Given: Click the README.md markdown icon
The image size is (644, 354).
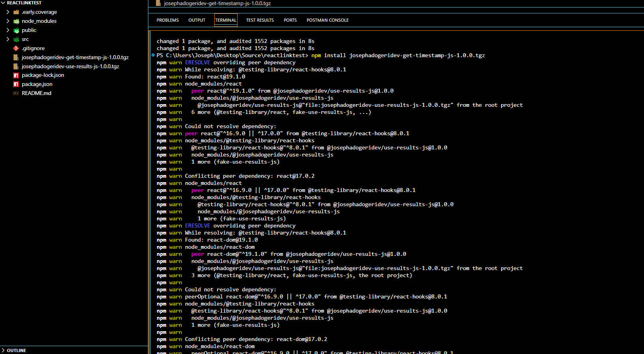Looking at the screenshot, I should 16,93.
